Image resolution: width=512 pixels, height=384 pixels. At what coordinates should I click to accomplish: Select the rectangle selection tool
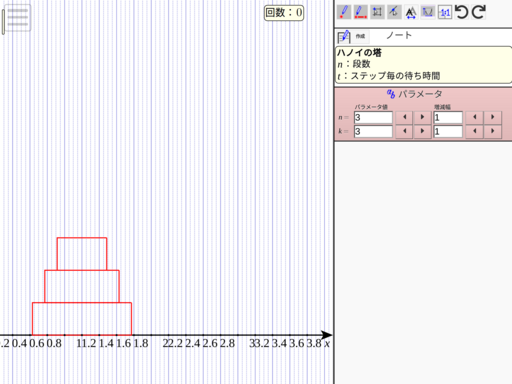(377, 12)
